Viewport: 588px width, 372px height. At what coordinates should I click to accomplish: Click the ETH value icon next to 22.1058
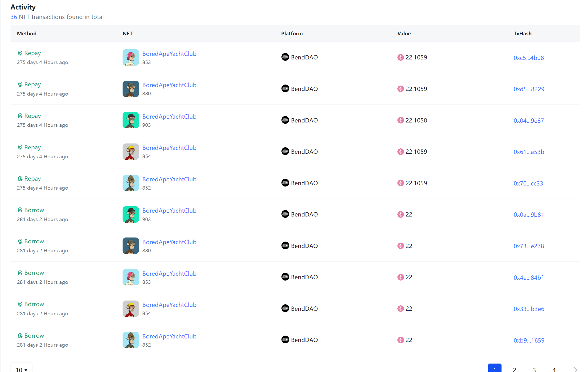pos(400,120)
